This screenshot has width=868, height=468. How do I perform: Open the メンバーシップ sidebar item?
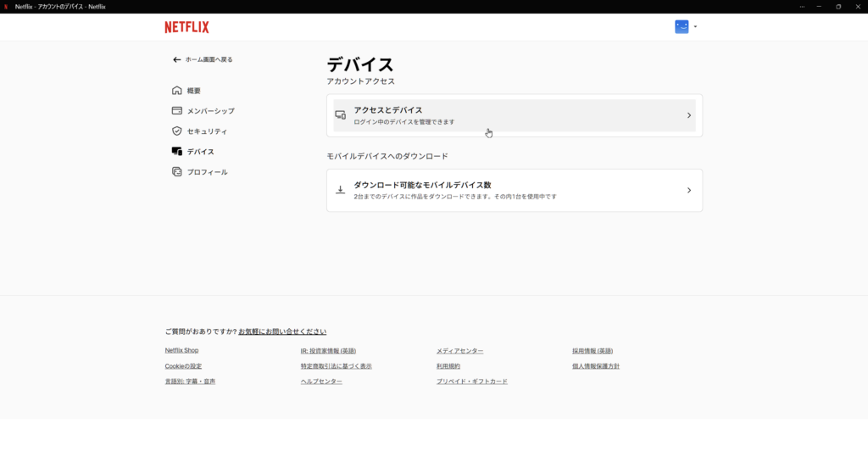211,111
